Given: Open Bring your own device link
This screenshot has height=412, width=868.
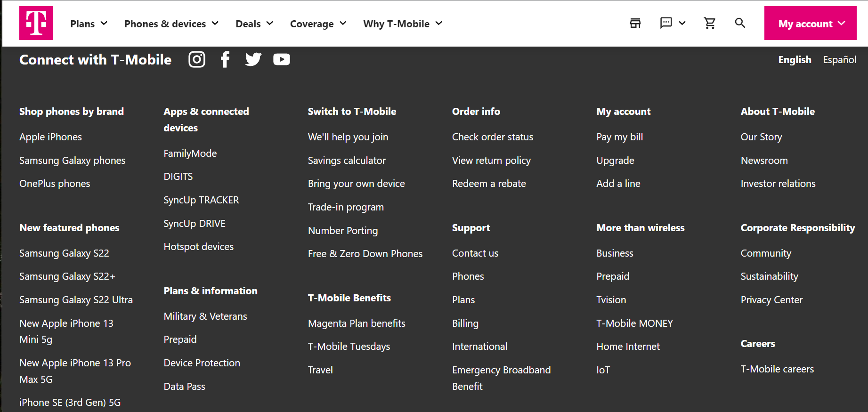Looking at the screenshot, I should 356,184.
